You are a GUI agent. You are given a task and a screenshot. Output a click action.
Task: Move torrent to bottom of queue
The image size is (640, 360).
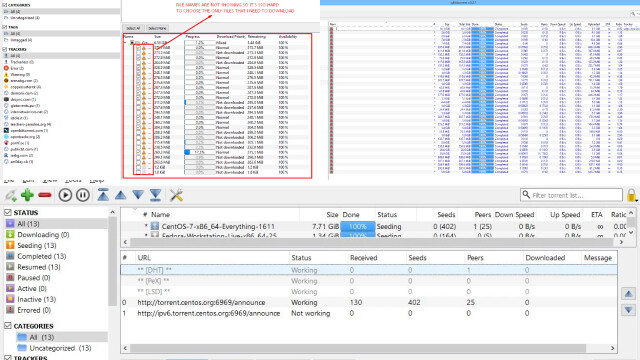pyautogui.click(x=156, y=195)
